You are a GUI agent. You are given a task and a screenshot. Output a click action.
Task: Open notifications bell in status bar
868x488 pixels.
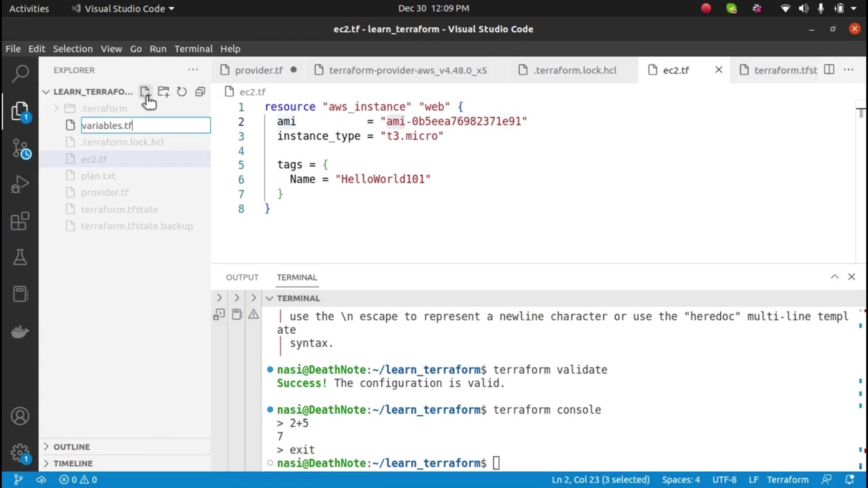848,480
